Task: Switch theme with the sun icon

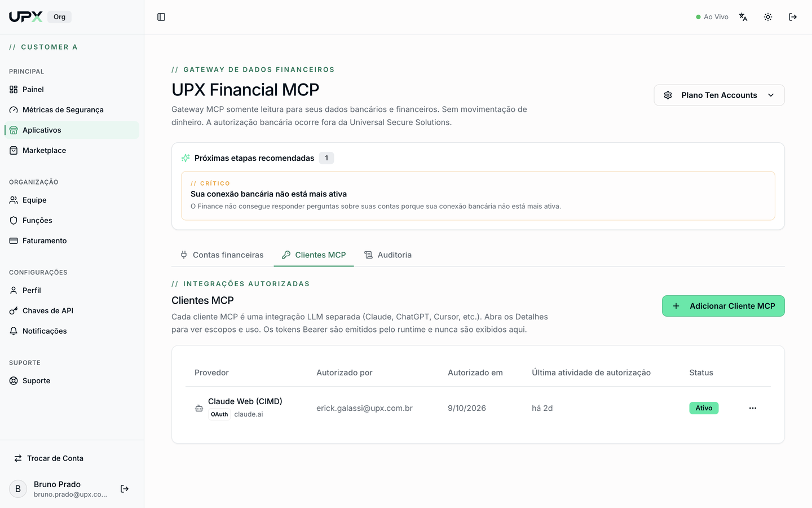Action: tap(768, 17)
